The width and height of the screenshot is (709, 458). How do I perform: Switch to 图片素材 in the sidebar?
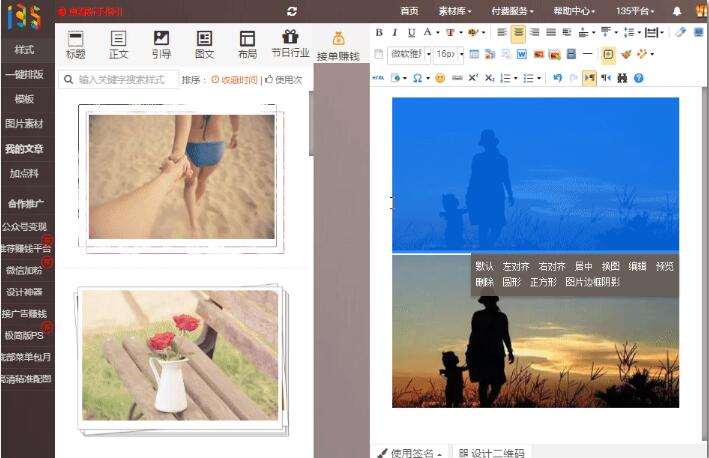pyautogui.click(x=24, y=123)
